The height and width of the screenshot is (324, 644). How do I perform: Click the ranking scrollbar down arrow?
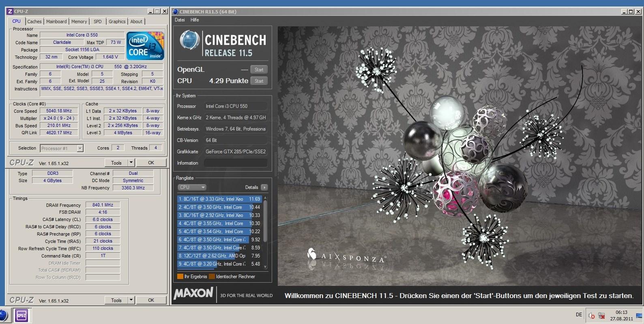click(265, 267)
